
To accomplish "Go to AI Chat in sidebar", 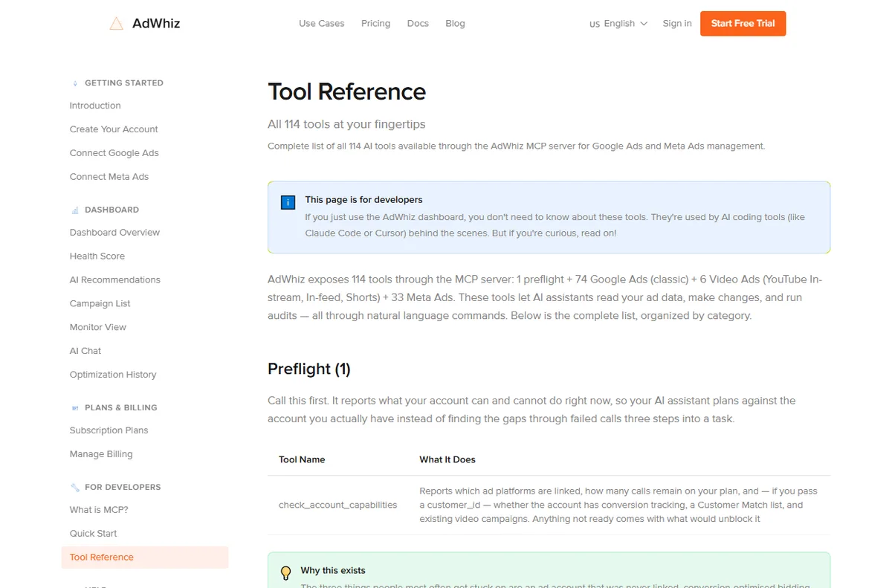I will (x=85, y=352).
